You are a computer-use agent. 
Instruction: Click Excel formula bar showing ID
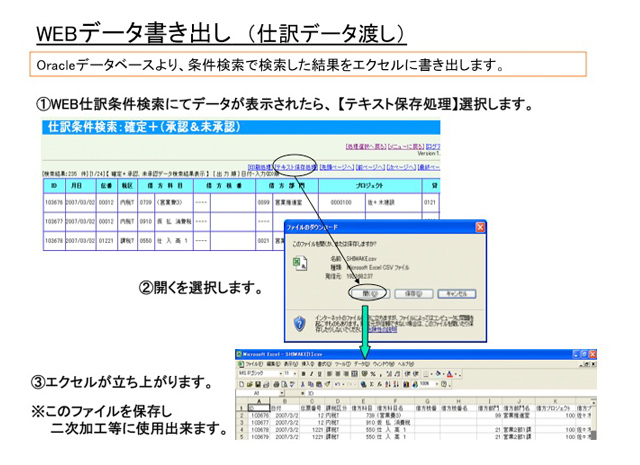click(451, 393)
